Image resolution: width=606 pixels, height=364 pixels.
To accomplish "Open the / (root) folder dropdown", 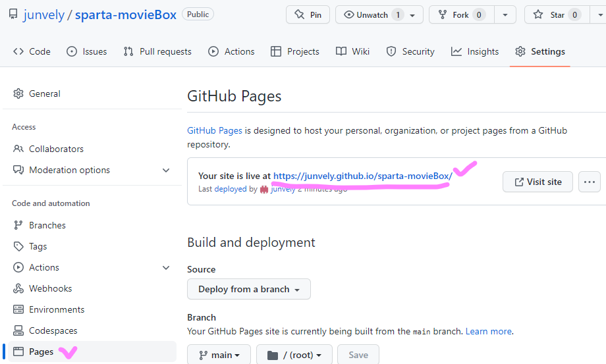I will (x=294, y=355).
